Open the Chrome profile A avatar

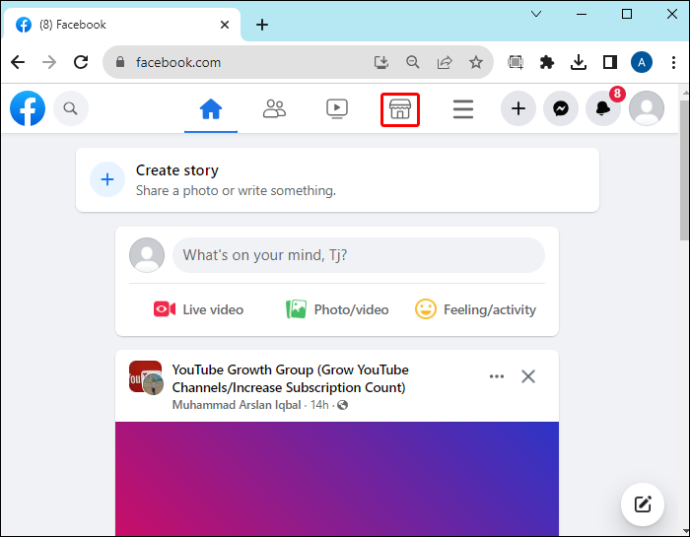[x=642, y=63]
